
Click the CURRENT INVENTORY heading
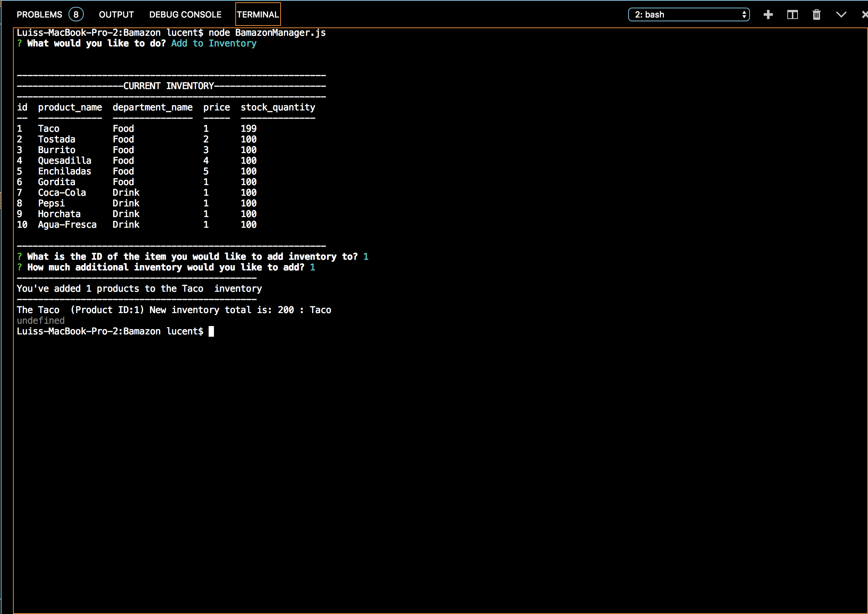pos(169,86)
